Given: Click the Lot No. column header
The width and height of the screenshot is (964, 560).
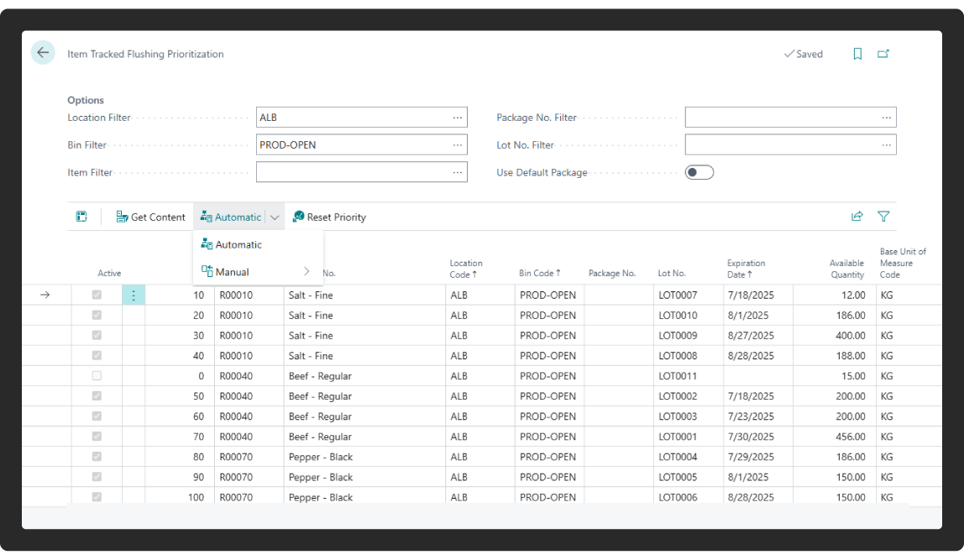Looking at the screenshot, I should (672, 273).
